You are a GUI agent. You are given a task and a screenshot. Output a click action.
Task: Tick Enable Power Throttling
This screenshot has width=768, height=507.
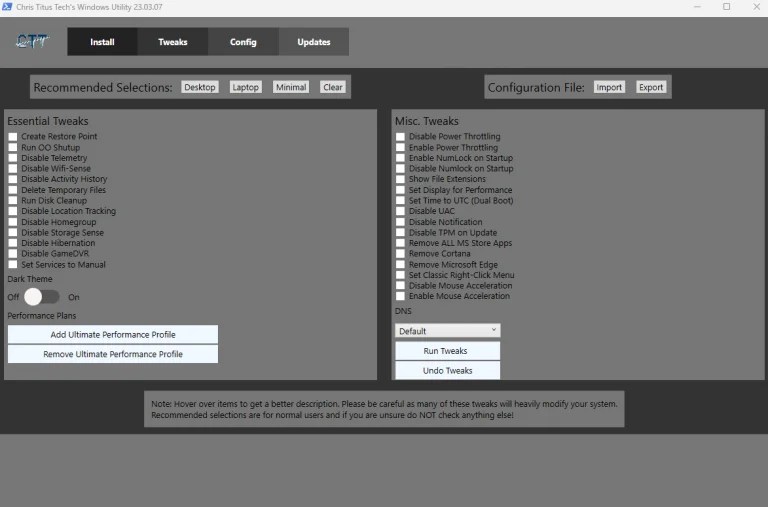[401, 147]
